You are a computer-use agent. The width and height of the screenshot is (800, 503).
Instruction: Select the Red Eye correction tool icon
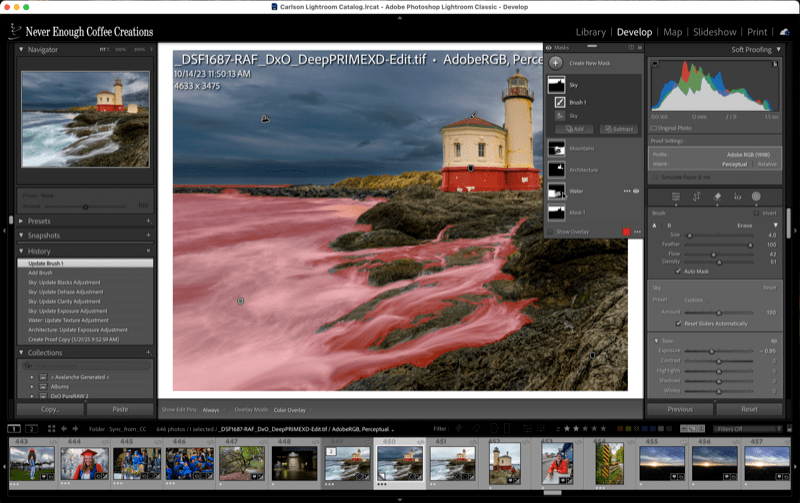click(x=736, y=197)
